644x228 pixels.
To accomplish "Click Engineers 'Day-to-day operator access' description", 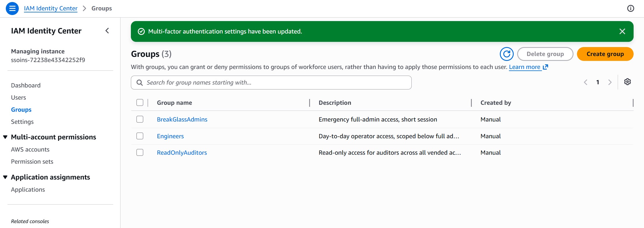I will [x=389, y=136].
